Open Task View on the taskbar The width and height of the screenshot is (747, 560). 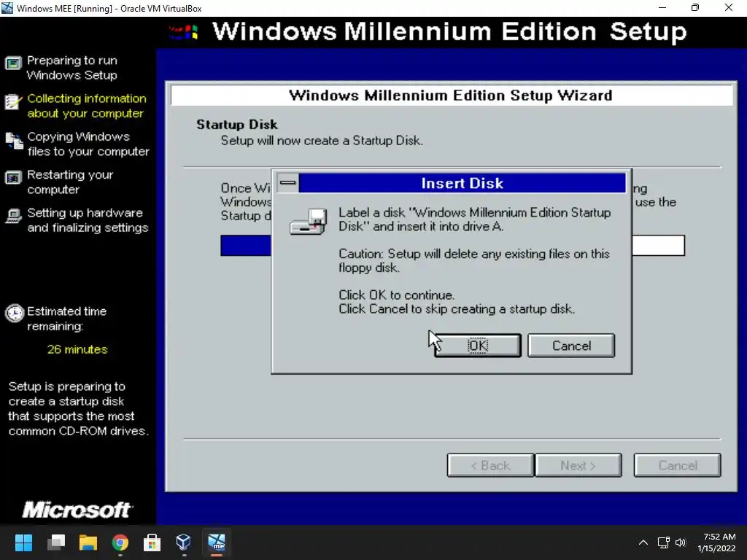[x=55, y=542]
